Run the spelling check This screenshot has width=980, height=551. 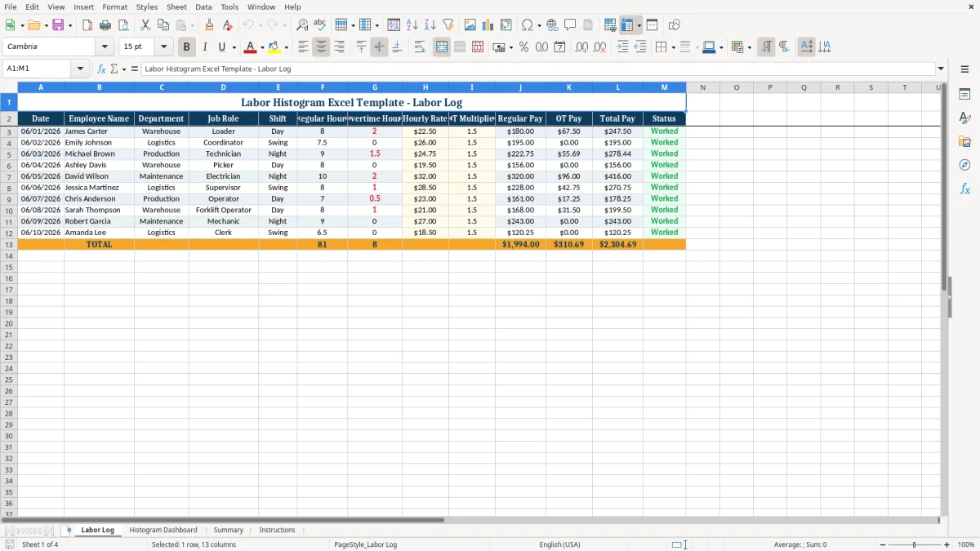point(320,25)
